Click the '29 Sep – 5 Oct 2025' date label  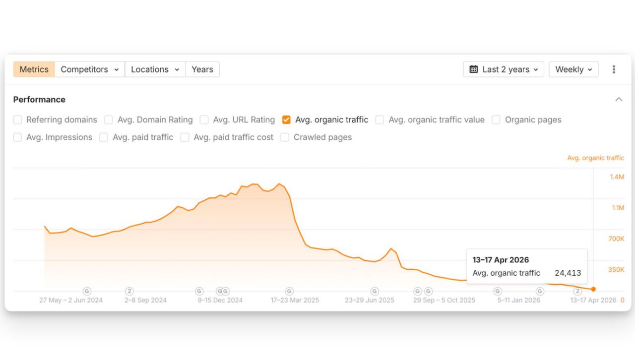point(444,300)
